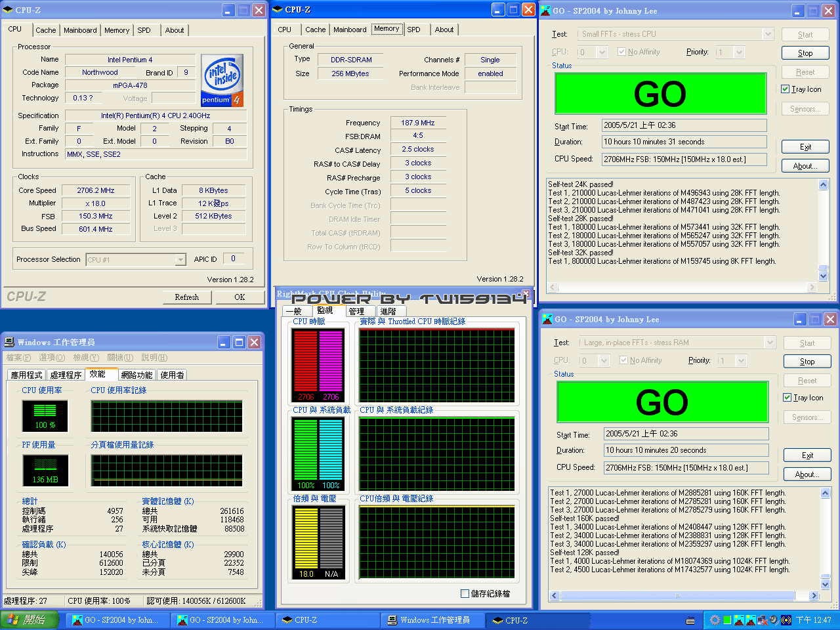The width and height of the screenshot is (840, 630).
Task: Switch to CPU-Z taskbar item next to SP2004
Action: pos(327,620)
